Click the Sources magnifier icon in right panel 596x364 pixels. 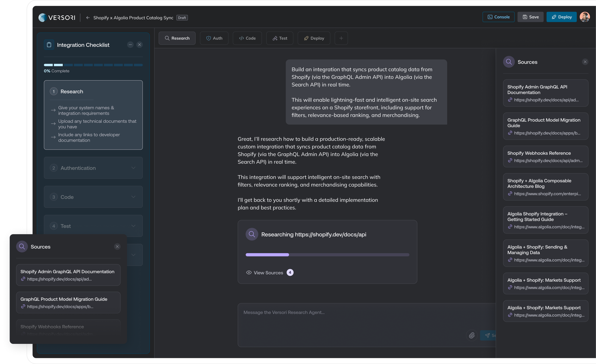coord(509,62)
